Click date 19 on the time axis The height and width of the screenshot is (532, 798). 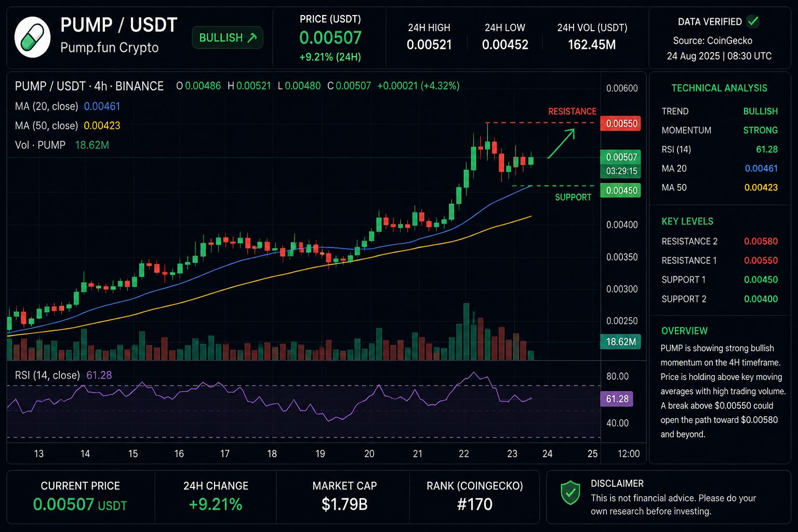pyautogui.click(x=320, y=454)
